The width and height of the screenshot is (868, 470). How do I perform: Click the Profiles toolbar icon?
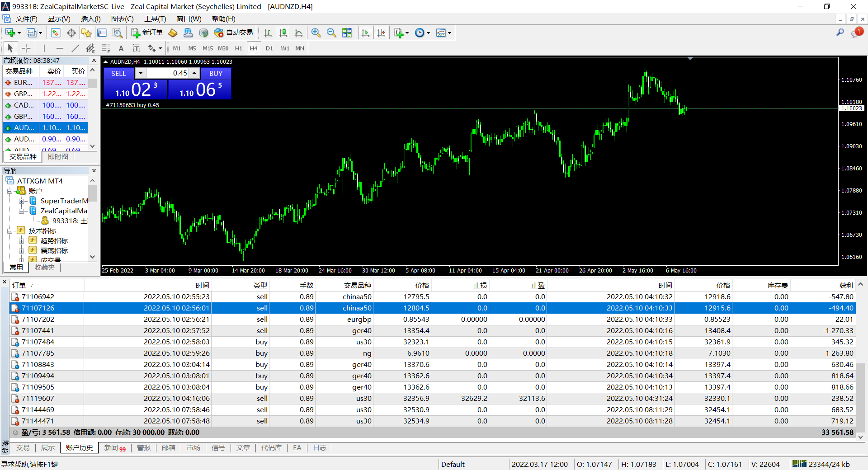(31, 33)
